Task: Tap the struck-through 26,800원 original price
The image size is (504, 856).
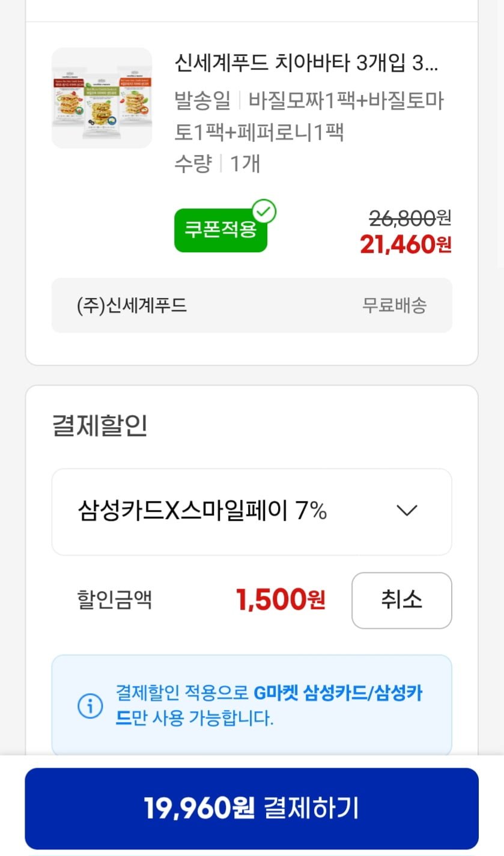Action: (x=409, y=218)
